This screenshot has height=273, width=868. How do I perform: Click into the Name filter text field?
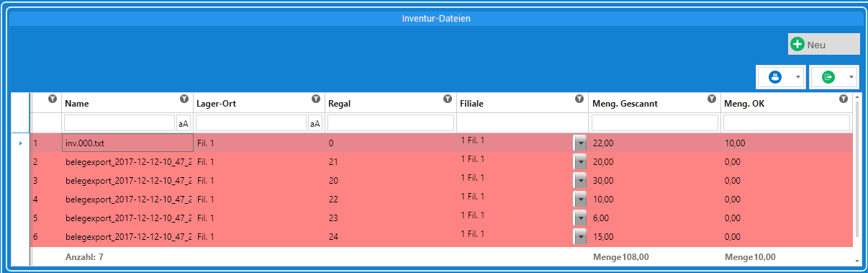(119, 123)
